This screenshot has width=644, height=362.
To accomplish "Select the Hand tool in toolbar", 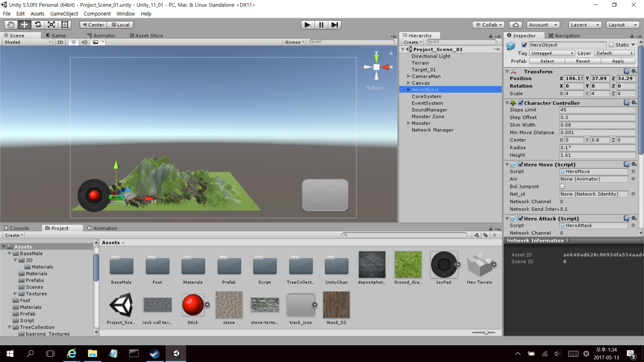I will point(11,24).
